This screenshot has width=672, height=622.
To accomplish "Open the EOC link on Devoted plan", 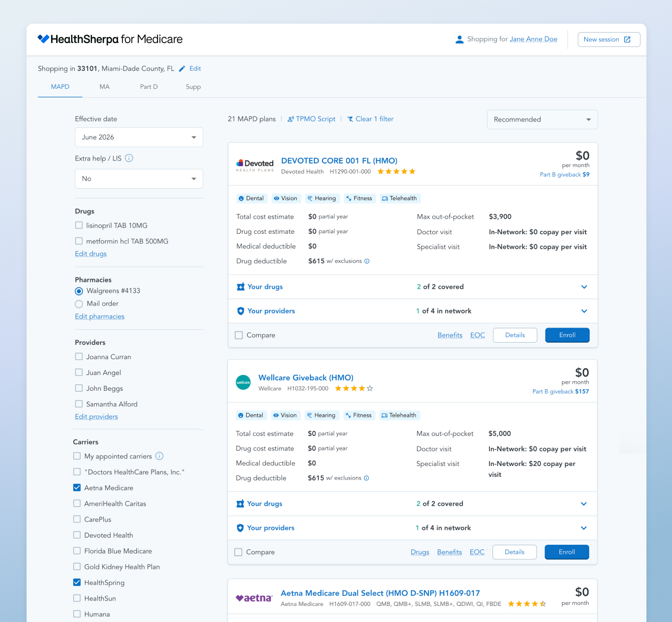I will pyautogui.click(x=477, y=335).
